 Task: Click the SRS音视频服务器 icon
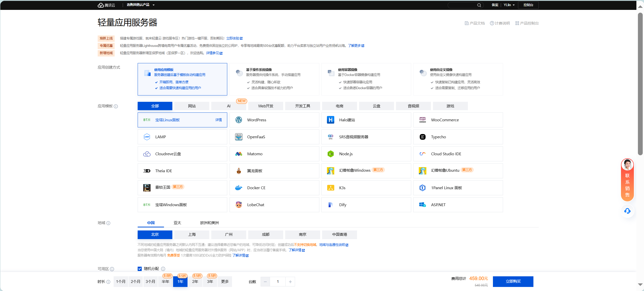pyautogui.click(x=330, y=137)
